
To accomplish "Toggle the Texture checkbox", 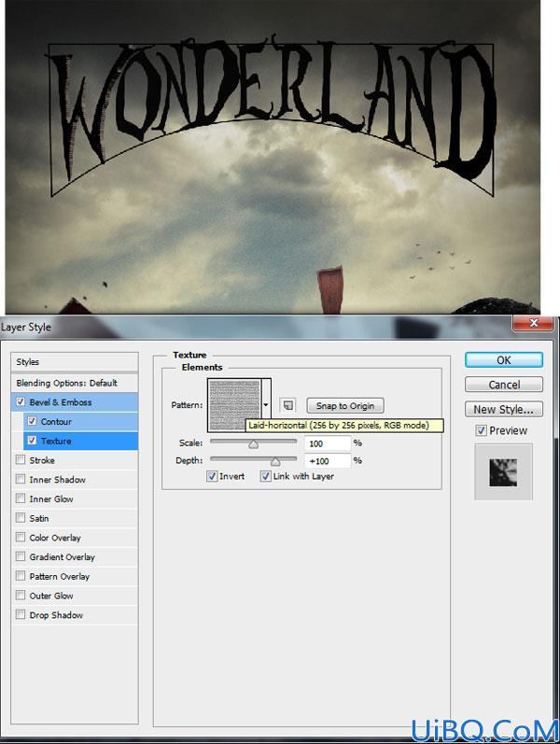I will coord(32,441).
